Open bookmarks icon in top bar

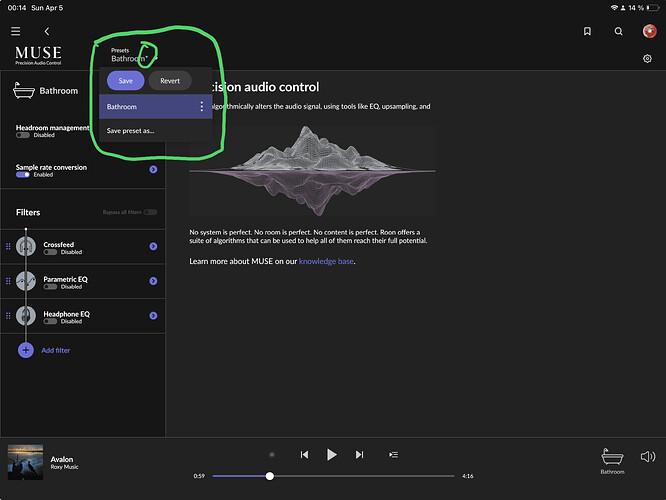[x=587, y=31]
